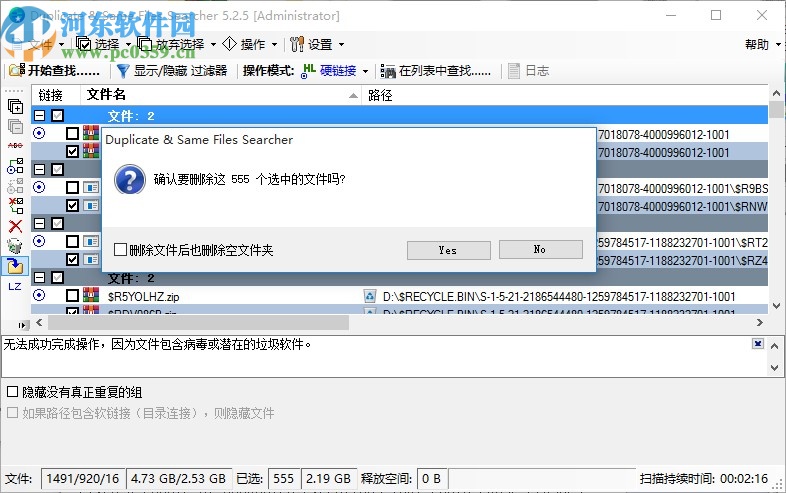Click the 放弃选择 empty-stack icon
Viewport: 786px width, 493px height.
pos(145,44)
